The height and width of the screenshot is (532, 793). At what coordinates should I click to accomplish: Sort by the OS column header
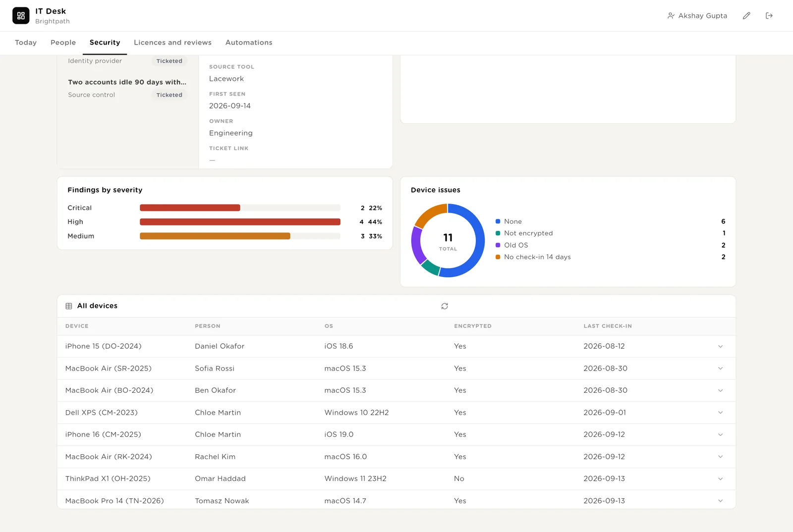click(x=329, y=326)
